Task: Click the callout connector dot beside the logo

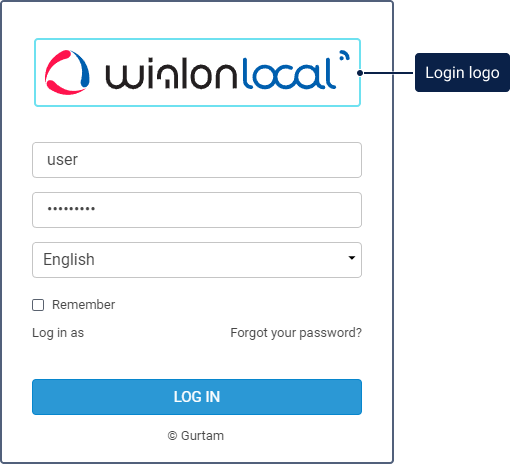Action: [x=360, y=73]
